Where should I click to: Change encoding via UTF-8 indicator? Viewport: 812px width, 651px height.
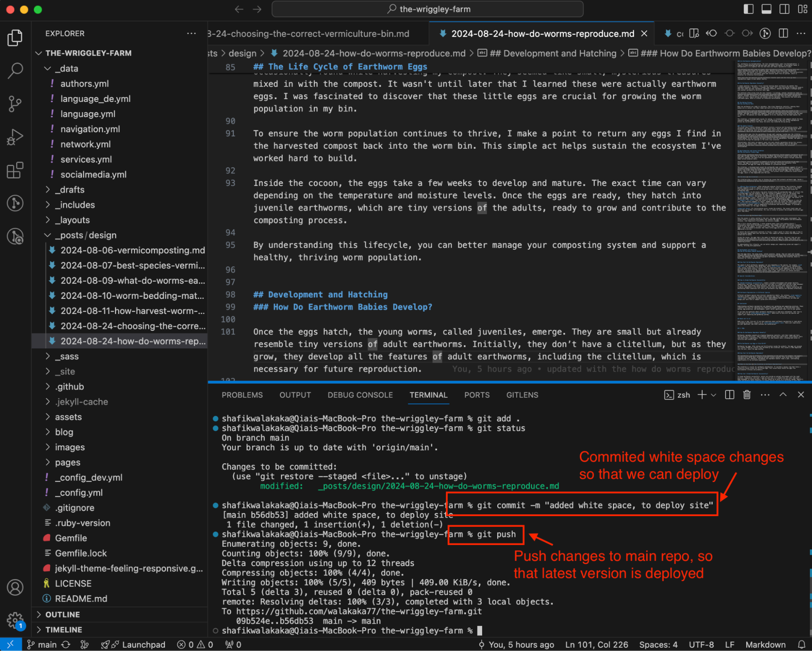[701, 645]
